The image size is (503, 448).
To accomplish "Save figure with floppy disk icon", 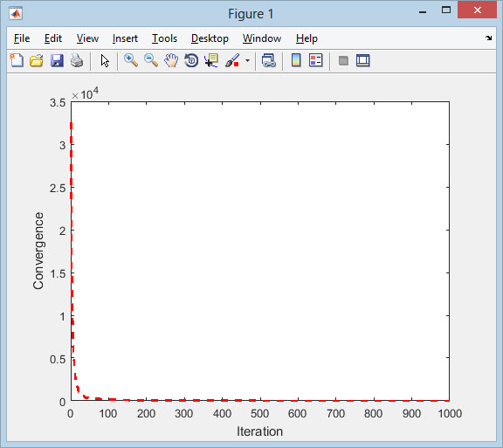I will [x=57, y=60].
